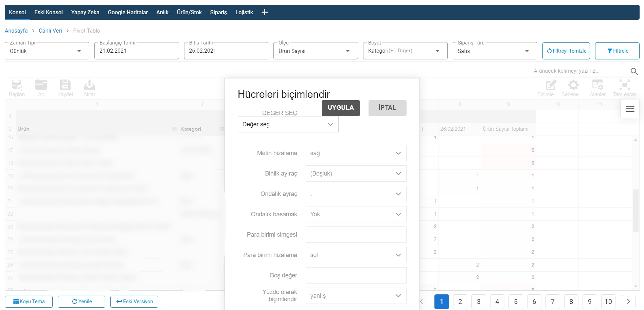This screenshot has width=644, height=310.
Task: Go to next page with arrow
Action: click(628, 302)
